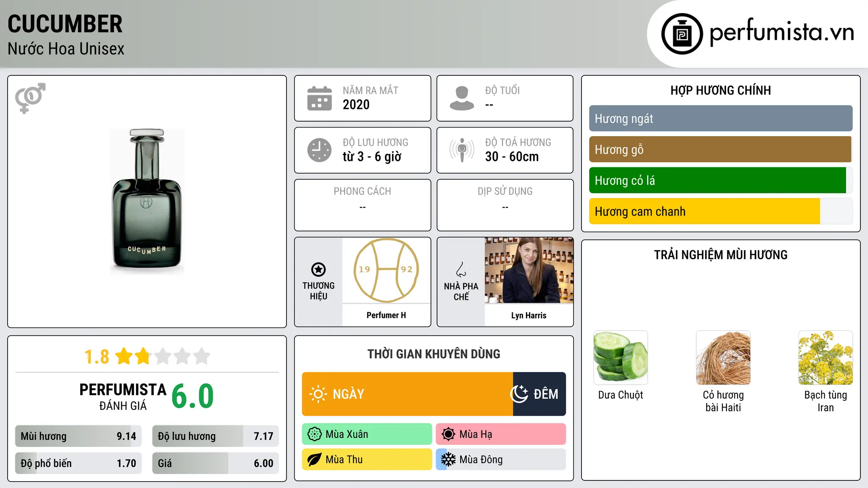Image resolution: width=868 pixels, height=488 pixels.
Task: Click the perfumista.vn perfume bottle logo icon
Action: [x=682, y=34]
